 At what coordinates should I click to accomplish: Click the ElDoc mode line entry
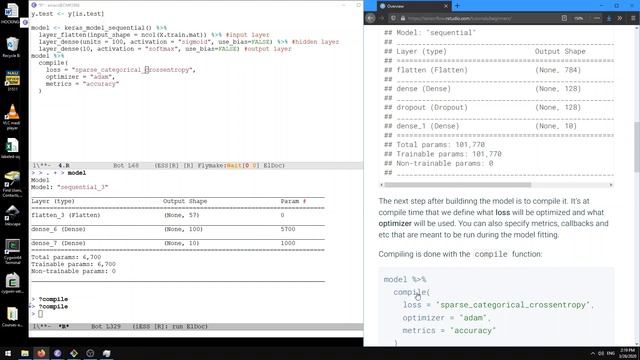pos(274,165)
